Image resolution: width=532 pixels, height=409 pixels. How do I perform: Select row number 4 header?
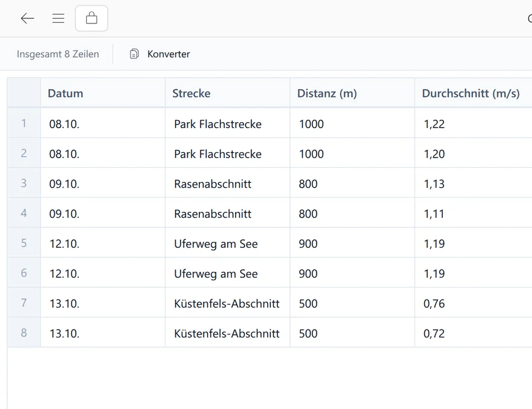tap(23, 213)
